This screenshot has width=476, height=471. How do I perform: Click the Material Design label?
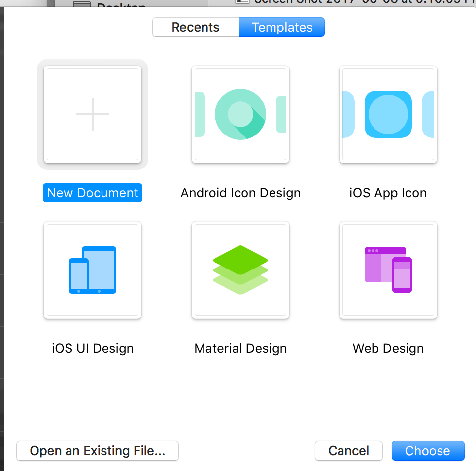pyautogui.click(x=240, y=349)
